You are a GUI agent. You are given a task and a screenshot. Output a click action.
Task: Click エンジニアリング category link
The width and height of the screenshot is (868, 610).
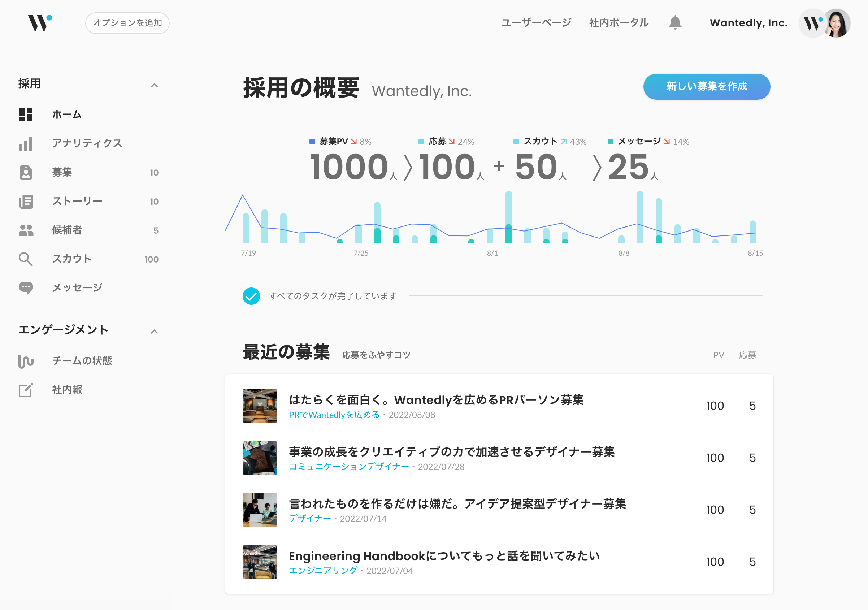[323, 571]
